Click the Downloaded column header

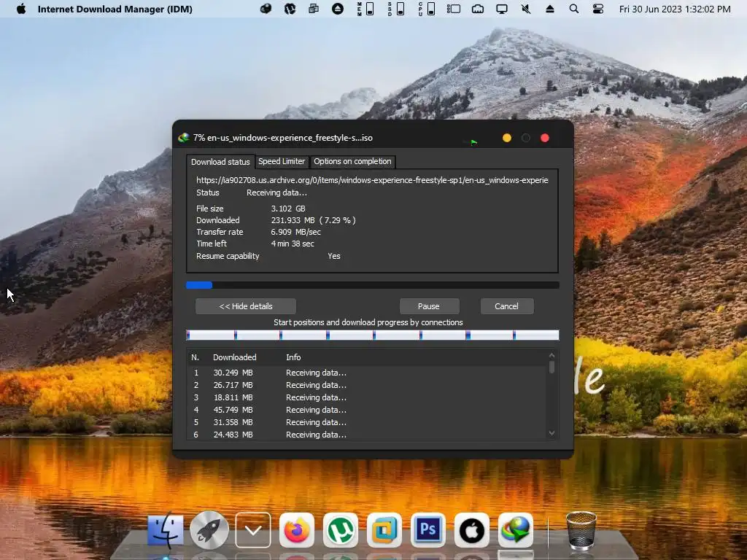[x=234, y=357]
